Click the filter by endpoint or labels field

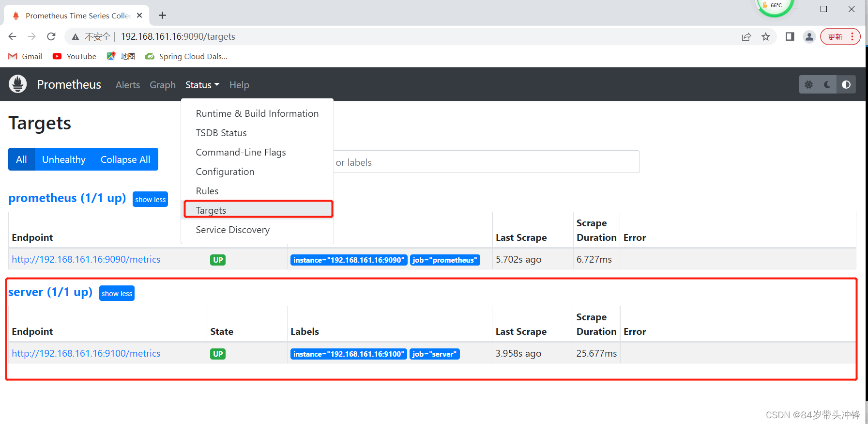487,162
